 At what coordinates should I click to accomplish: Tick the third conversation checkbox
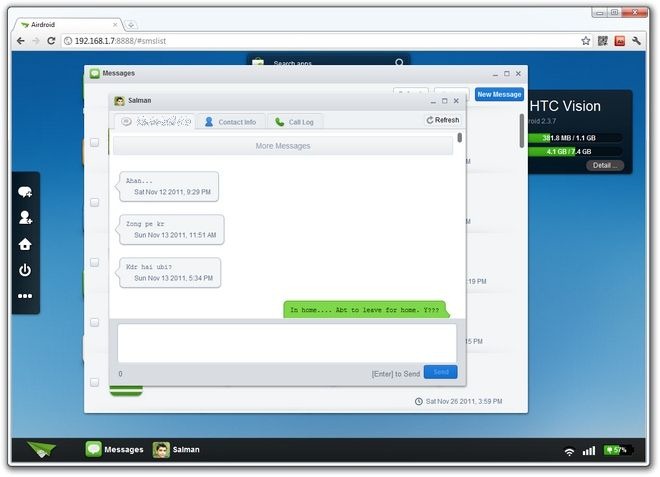pos(95,262)
